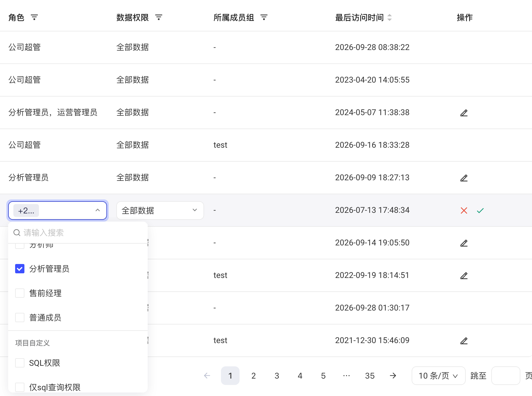The image size is (532, 396).
Task: Open the 角色 column filter
Action: click(x=34, y=17)
